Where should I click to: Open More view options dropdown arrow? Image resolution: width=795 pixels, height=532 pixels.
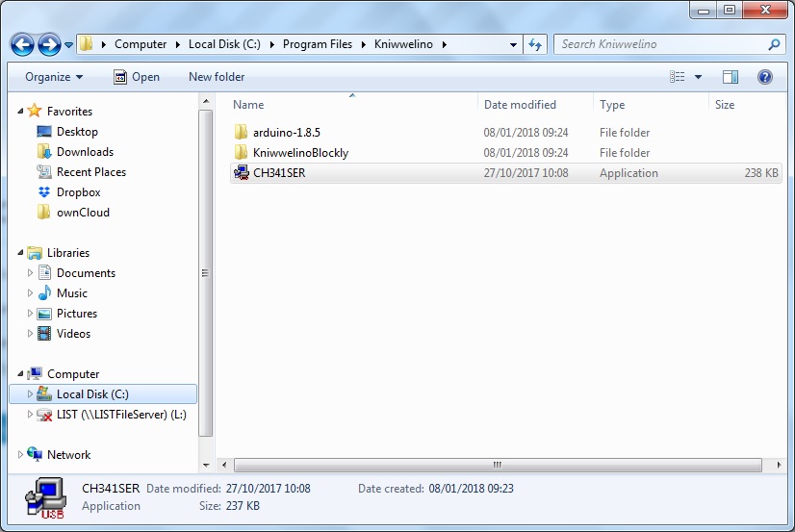click(698, 77)
